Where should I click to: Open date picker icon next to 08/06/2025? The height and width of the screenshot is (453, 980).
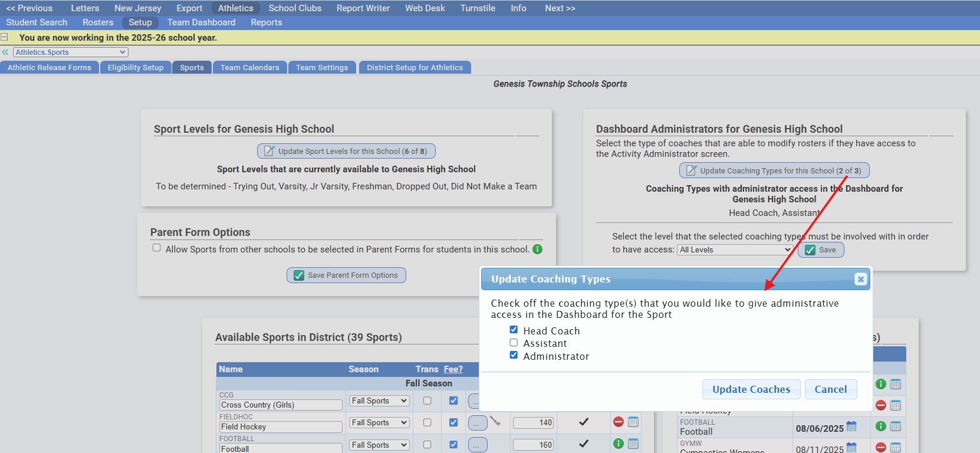[x=851, y=426]
